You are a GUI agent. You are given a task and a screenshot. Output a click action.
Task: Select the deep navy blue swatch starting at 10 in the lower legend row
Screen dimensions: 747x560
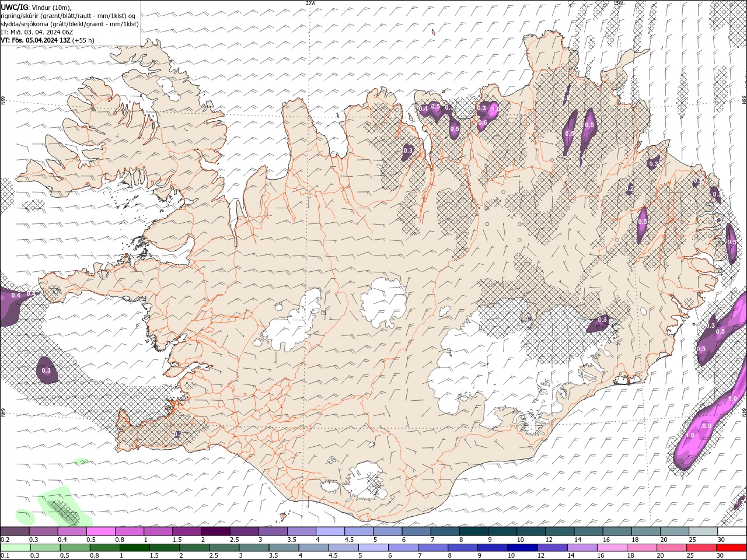522,548
